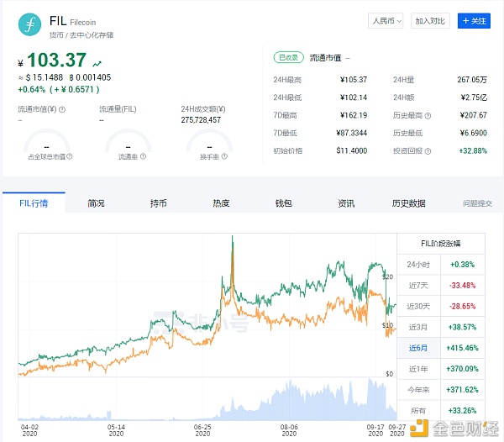
Task: Click the 08-06 2020 date axis label
Action: (289, 430)
